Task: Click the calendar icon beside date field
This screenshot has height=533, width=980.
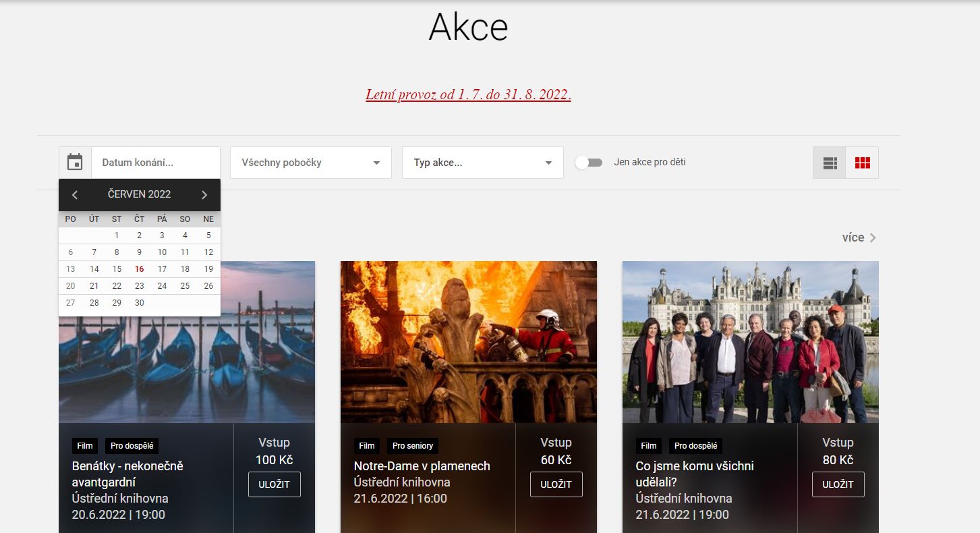Action: (75, 163)
